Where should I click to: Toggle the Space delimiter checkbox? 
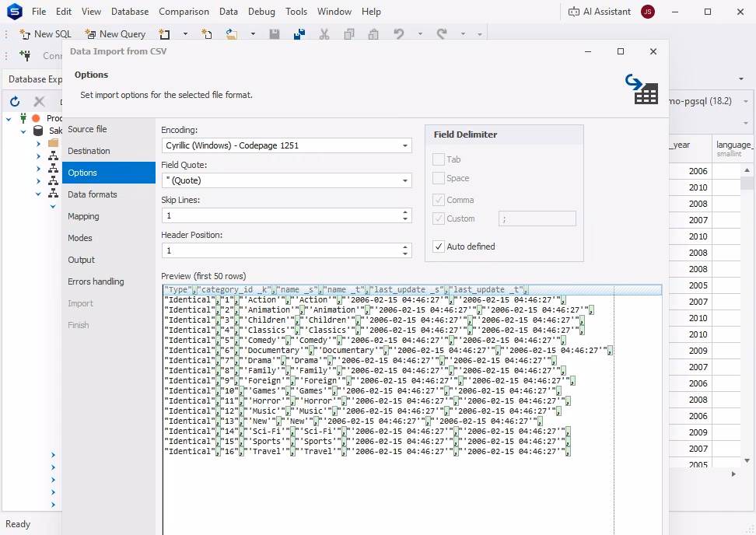tap(438, 178)
